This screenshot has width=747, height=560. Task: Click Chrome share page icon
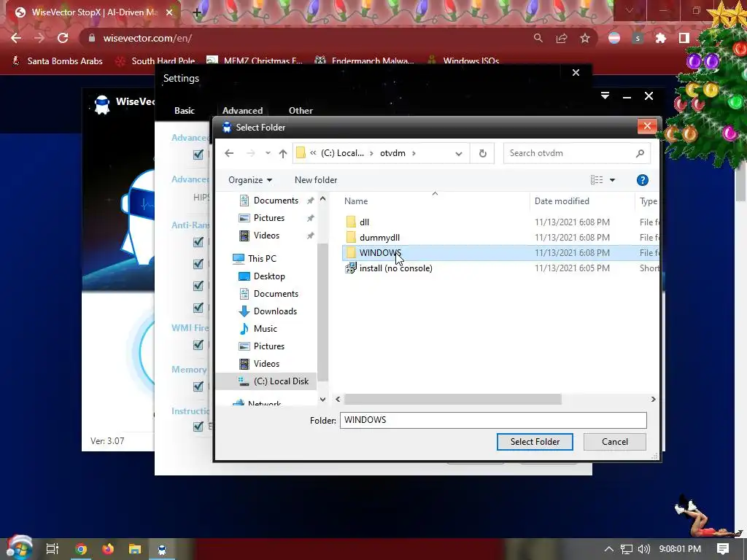[562, 38]
